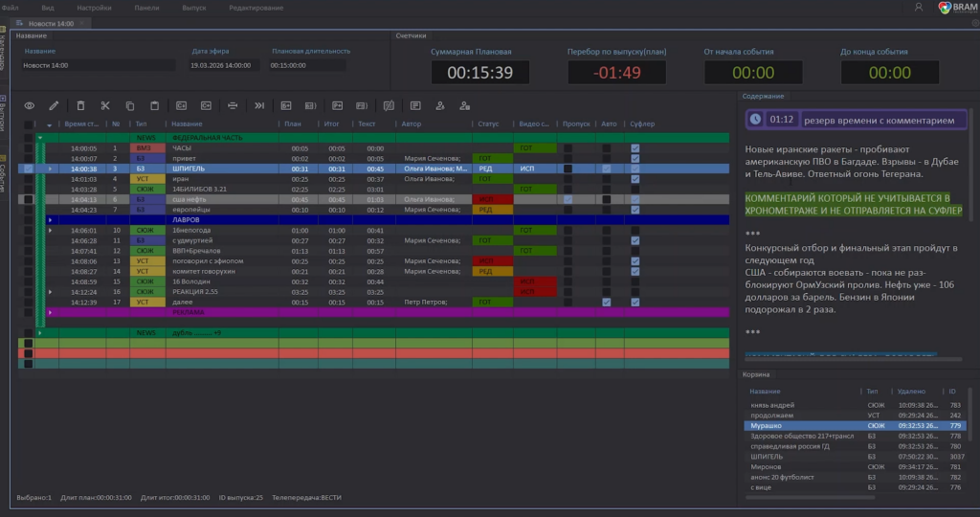The image size is (980, 517).
Task: Click the skip-forward double arrow icon
Action: (259, 105)
